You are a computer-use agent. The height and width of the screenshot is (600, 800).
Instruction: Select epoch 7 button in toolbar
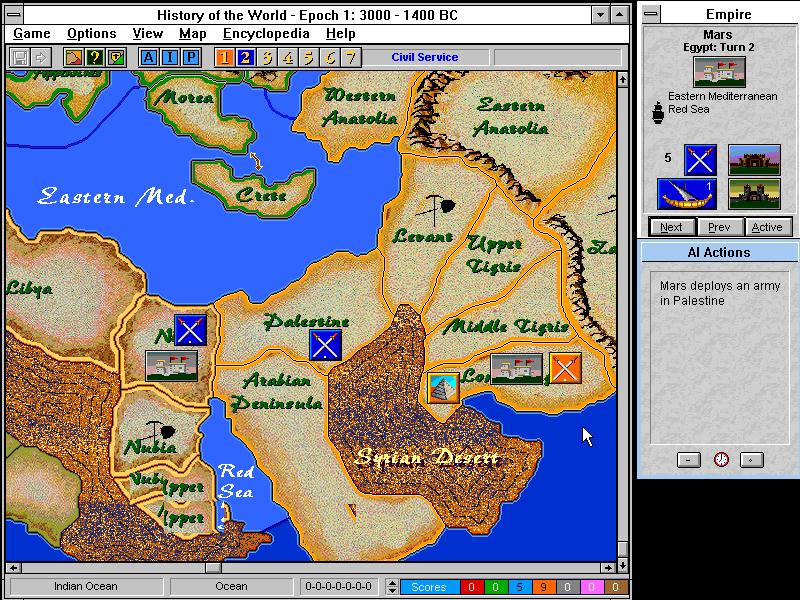pyautogui.click(x=351, y=57)
